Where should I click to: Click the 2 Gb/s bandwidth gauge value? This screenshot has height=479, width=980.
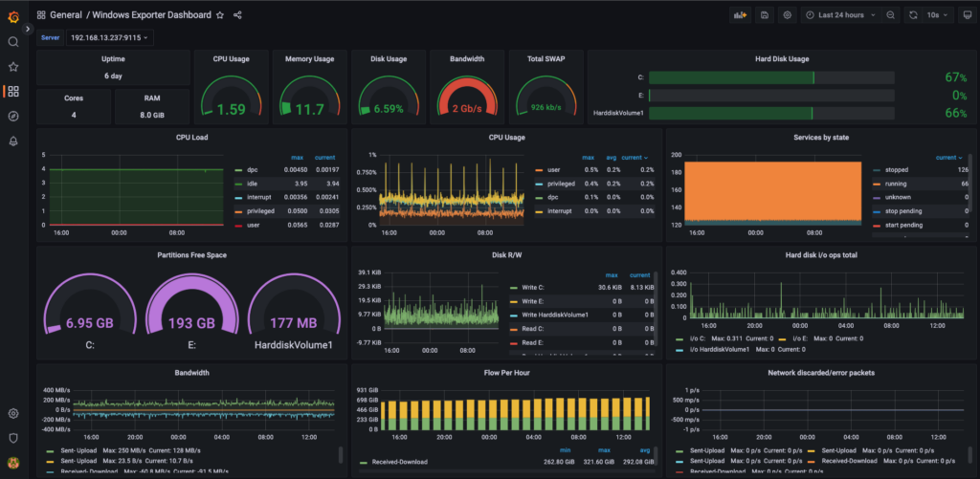(x=467, y=109)
